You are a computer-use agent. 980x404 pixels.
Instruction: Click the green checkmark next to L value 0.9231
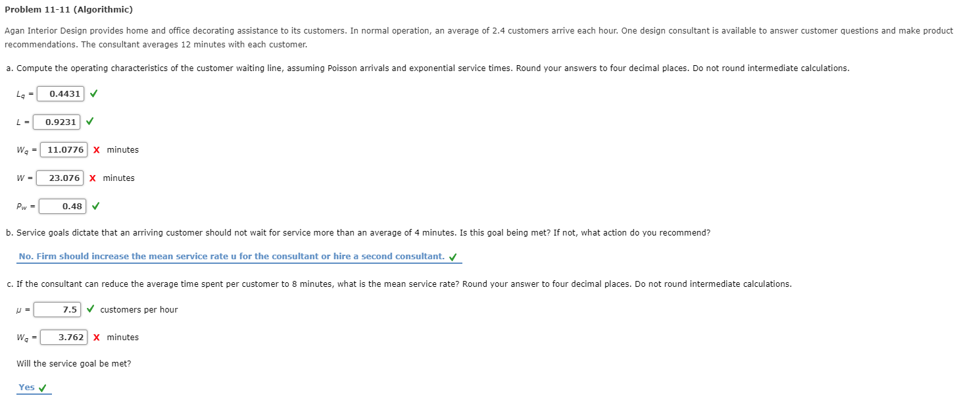(91, 122)
